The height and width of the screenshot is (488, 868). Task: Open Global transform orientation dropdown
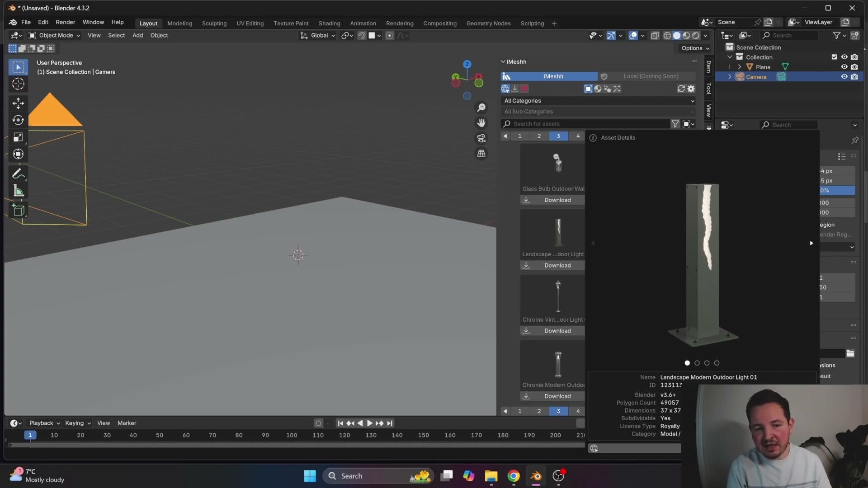click(x=318, y=35)
